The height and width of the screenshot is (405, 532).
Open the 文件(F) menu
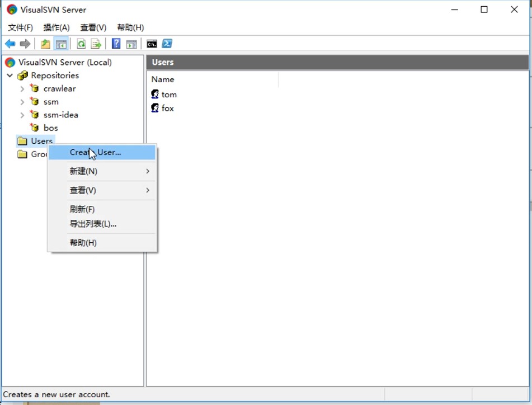(20, 27)
